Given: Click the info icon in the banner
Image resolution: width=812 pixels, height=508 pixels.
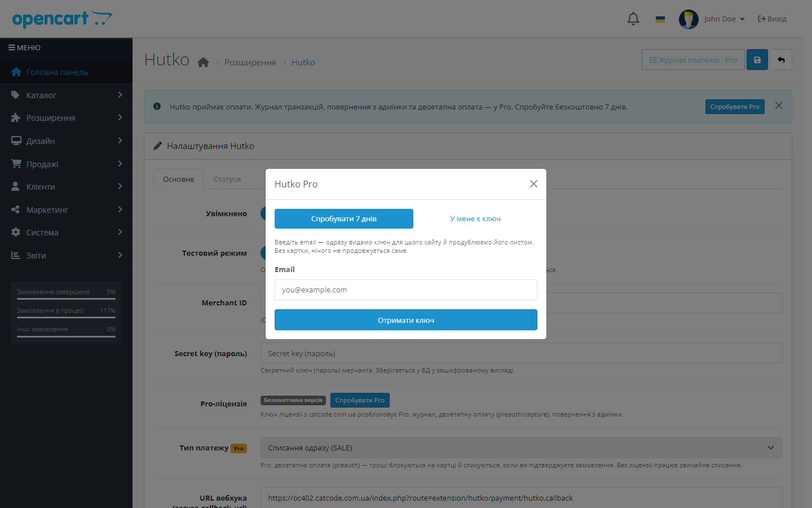Looking at the screenshot, I should (157, 106).
